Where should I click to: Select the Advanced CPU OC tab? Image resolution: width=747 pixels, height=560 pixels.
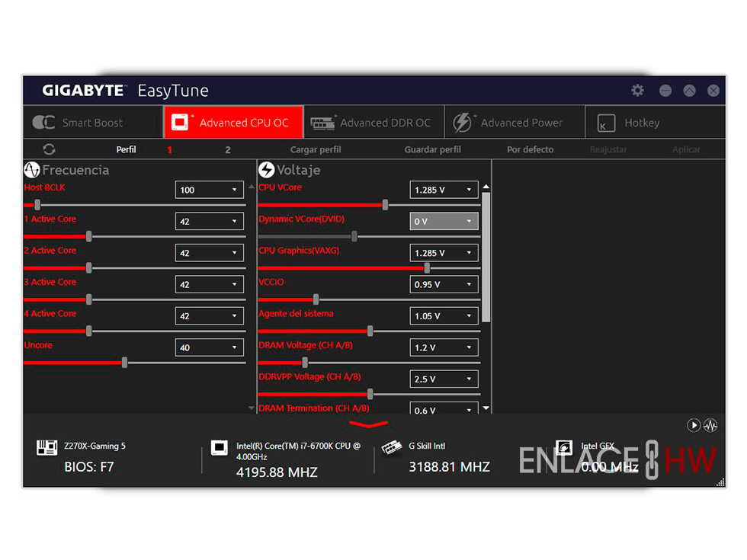click(233, 123)
